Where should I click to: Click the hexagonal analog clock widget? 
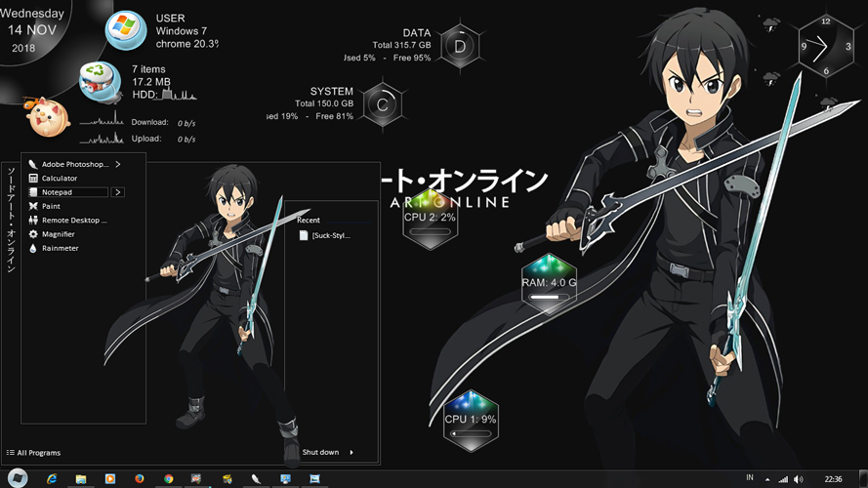826,46
